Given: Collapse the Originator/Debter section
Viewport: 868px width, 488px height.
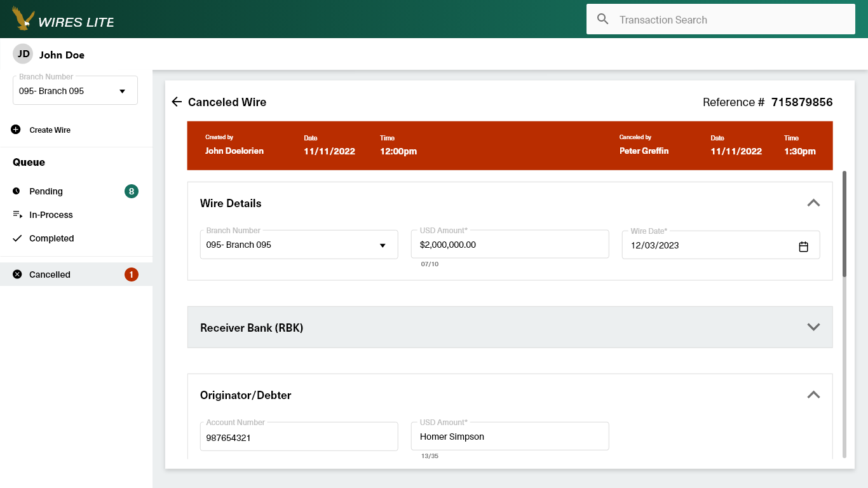Looking at the screenshot, I should tap(813, 395).
